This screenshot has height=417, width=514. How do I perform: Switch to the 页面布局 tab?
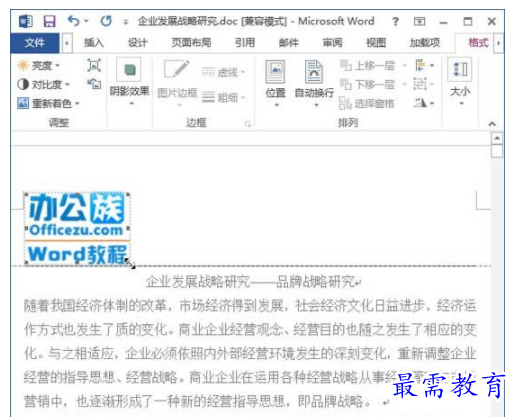[191, 43]
